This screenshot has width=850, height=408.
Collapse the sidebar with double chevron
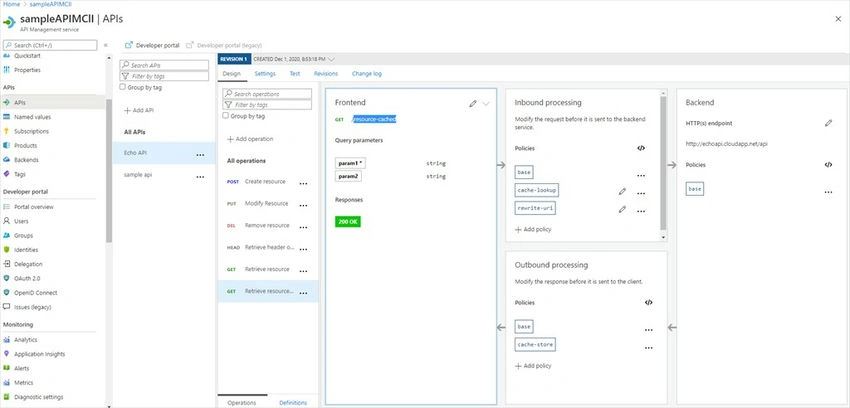(x=106, y=46)
